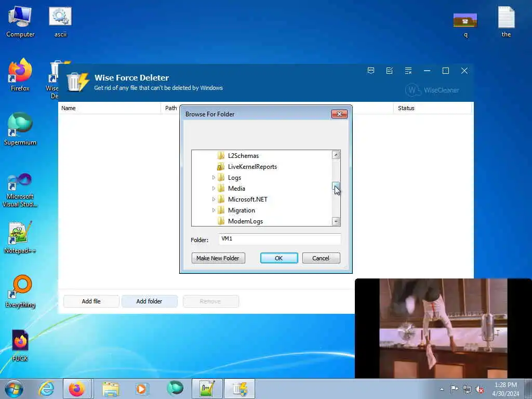Image resolution: width=532 pixels, height=399 pixels.
Task: Launch Supermium from desktop shortcut
Action: coord(20,129)
